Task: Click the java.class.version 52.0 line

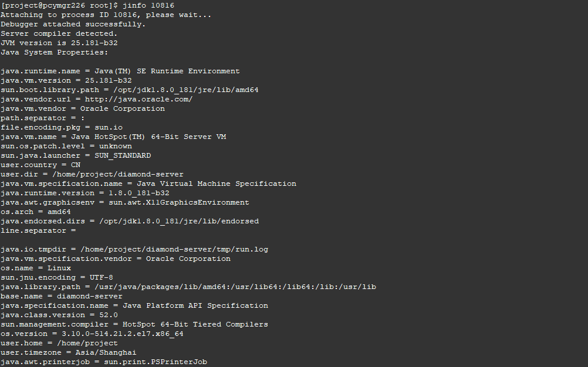Action: pos(59,315)
